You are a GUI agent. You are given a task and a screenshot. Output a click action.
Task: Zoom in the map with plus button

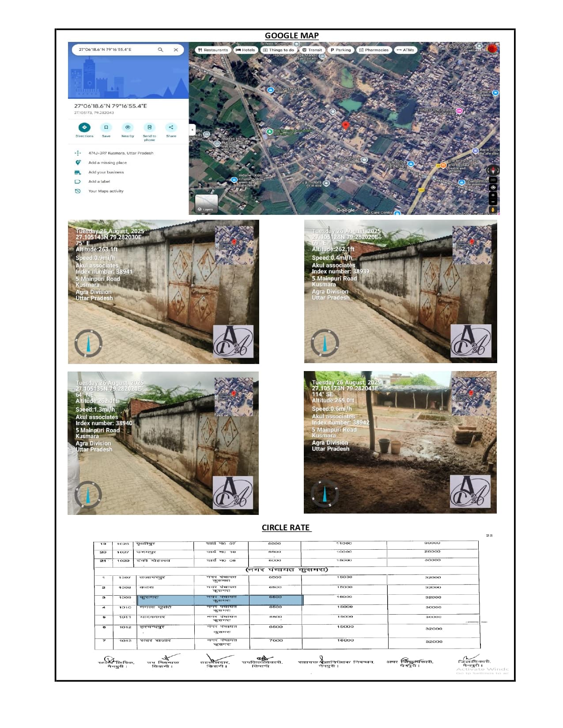click(493, 195)
